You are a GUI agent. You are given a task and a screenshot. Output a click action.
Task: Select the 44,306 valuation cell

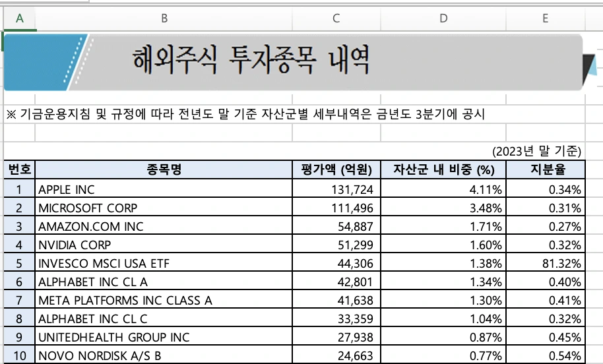point(336,262)
